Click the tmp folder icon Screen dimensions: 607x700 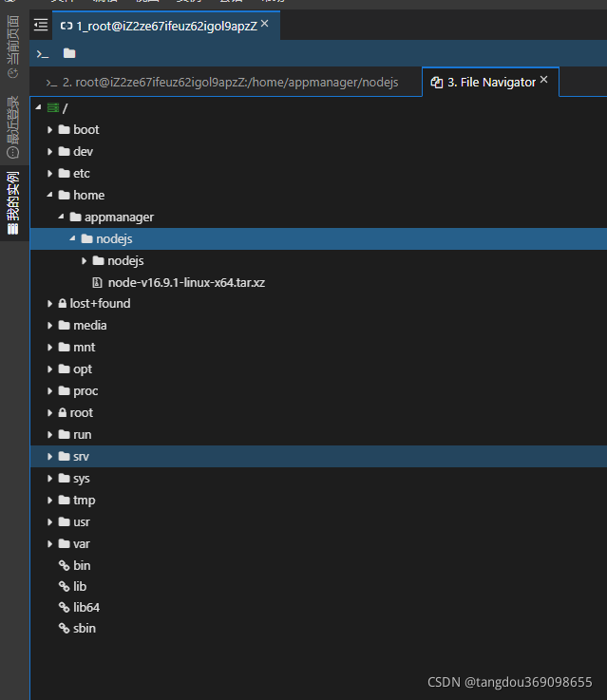65,500
